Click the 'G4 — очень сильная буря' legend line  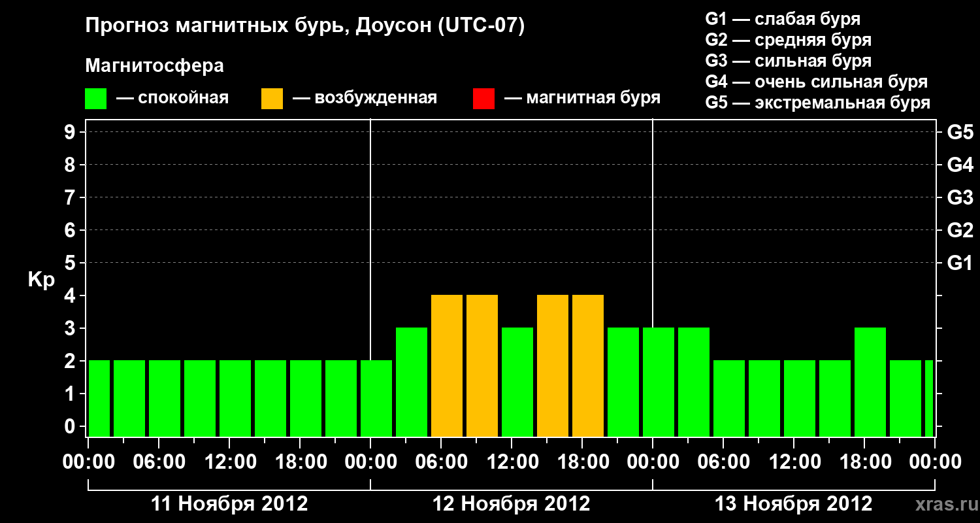817,82
